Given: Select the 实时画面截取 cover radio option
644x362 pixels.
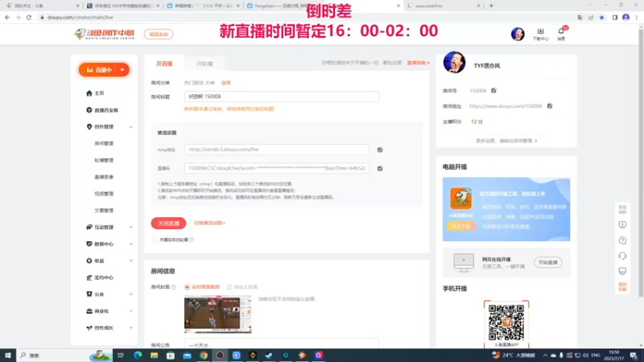Looking at the screenshot, I should 188,287.
